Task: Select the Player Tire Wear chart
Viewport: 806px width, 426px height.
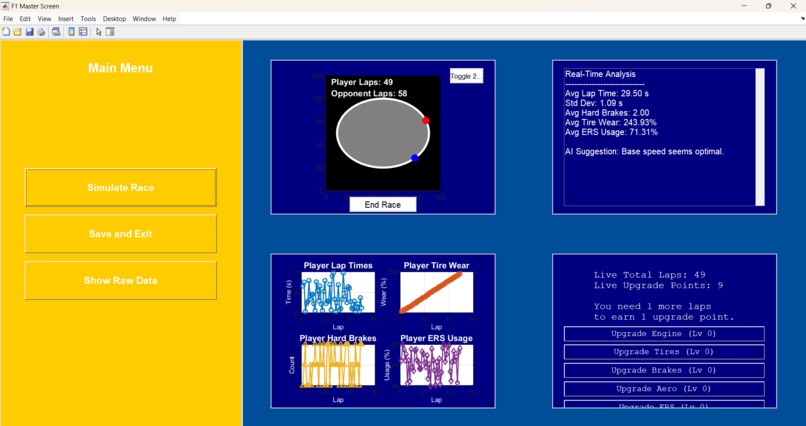Action: (436, 292)
